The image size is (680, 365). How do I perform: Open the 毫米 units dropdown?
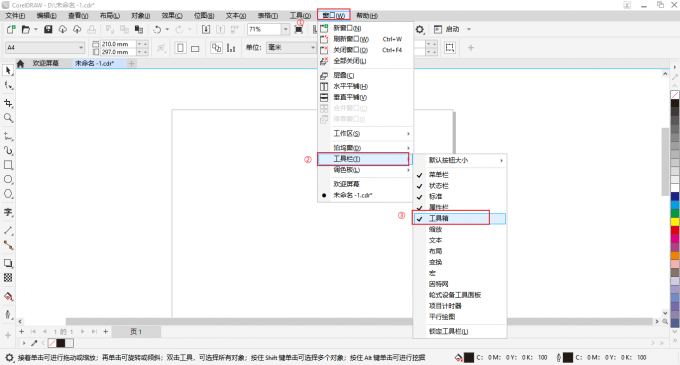(313, 47)
